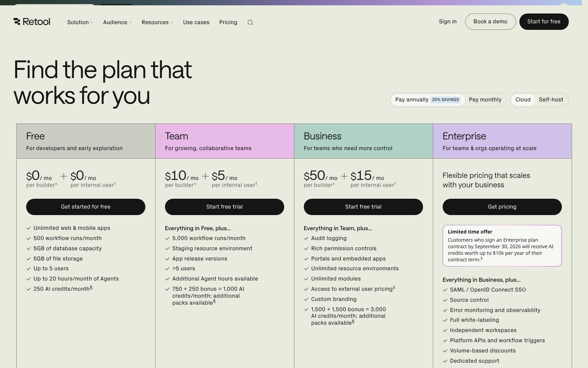The image size is (588, 368).
Task: Click 'Rich permission controls' feature
Action: point(344,249)
